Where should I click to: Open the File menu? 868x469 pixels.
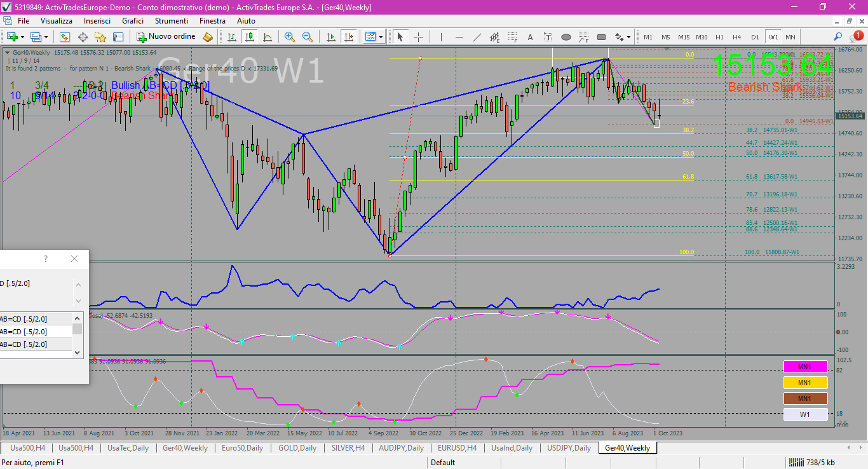pos(24,21)
